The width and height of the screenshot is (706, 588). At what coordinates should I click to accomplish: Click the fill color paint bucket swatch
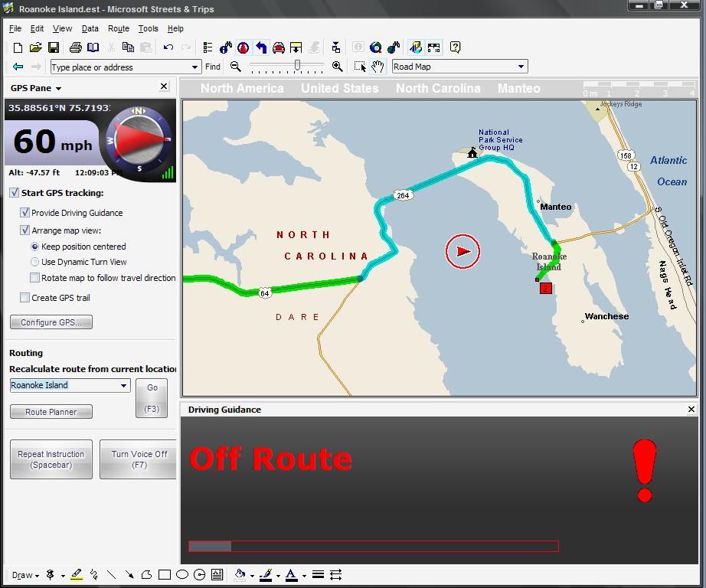click(240, 574)
